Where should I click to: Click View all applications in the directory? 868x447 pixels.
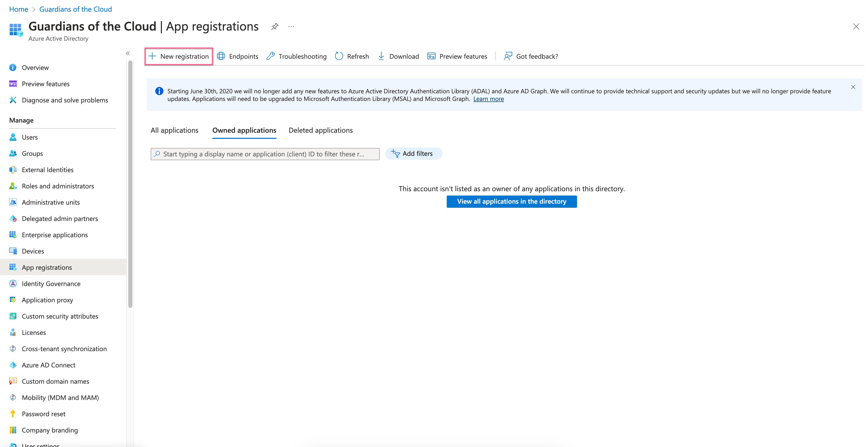511,201
